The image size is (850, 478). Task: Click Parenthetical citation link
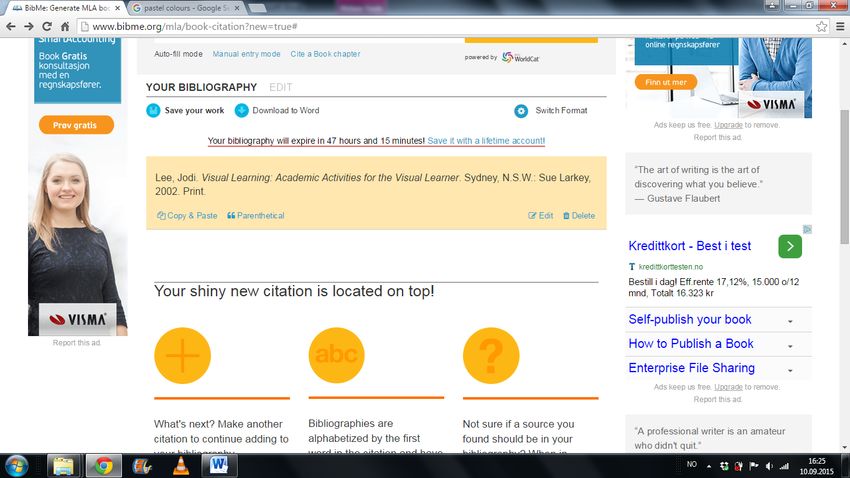256,216
